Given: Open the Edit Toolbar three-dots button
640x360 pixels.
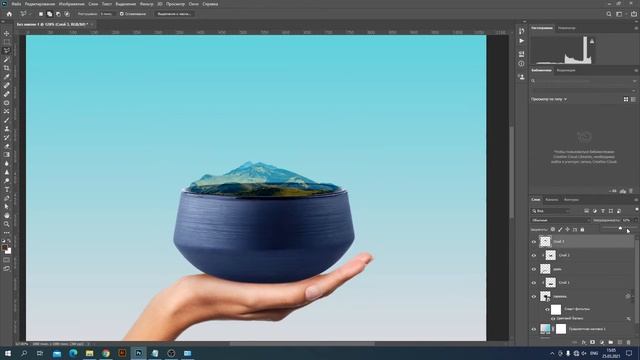Looking at the screenshot, I should [7, 233].
